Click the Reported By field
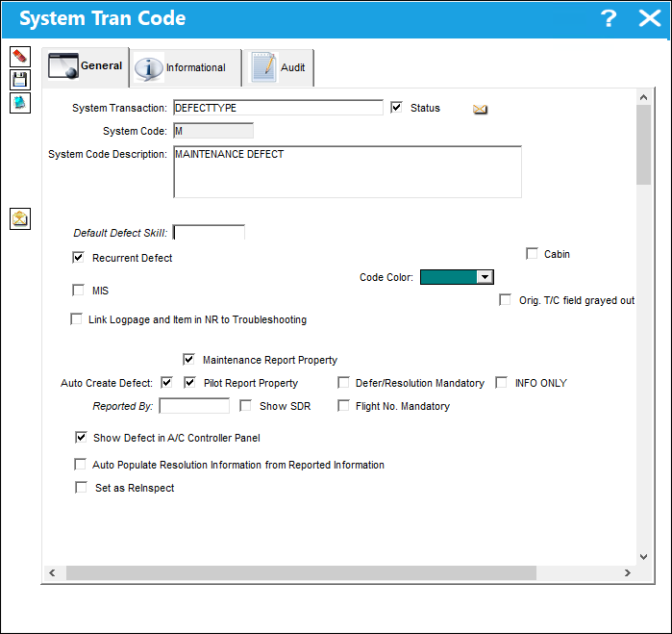The image size is (672, 634). [194, 406]
